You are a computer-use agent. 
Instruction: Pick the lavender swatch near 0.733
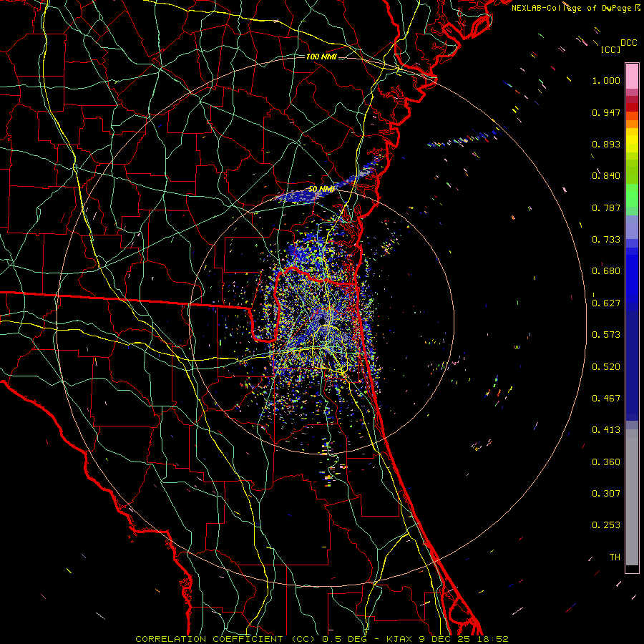(x=632, y=228)
